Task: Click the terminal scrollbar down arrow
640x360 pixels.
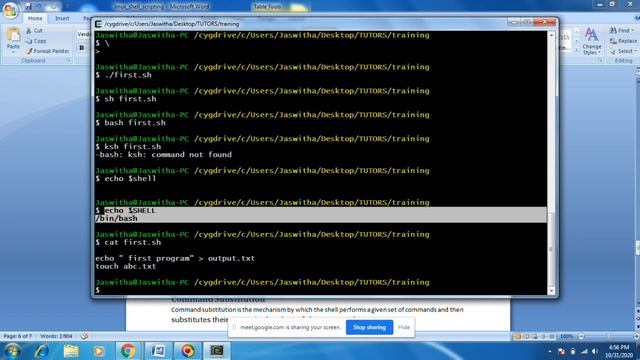Action: 551,291
